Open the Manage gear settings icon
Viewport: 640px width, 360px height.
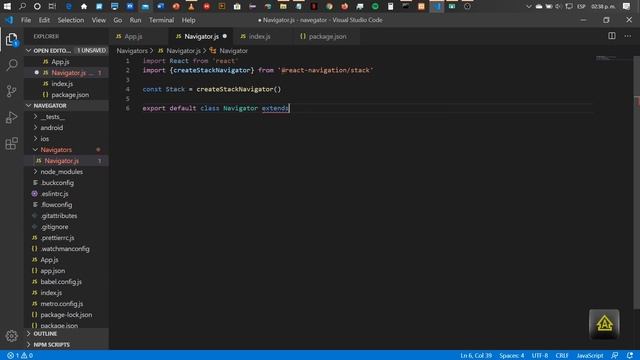pos(12,336)
